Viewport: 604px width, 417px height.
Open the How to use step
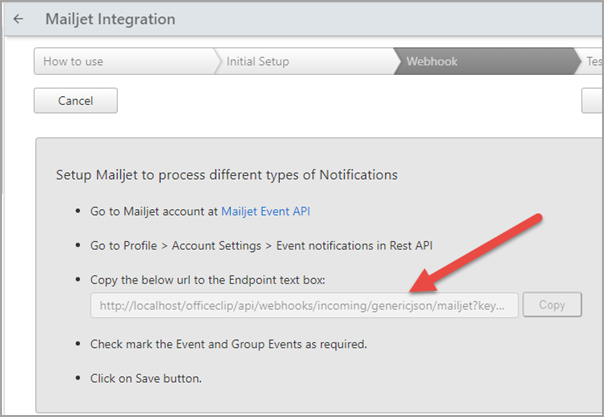tap(124, 61)
